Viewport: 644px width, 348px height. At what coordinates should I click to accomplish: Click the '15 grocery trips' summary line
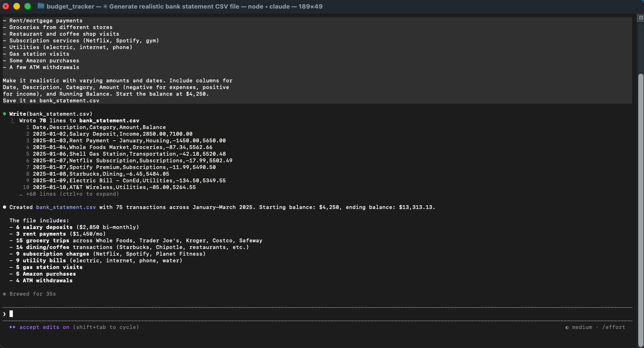(x=136, y=240)
